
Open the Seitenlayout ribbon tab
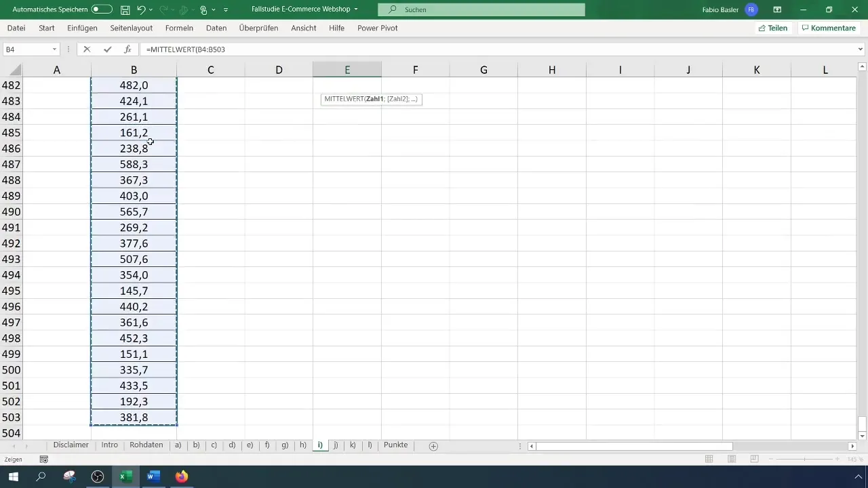[132, 28]
